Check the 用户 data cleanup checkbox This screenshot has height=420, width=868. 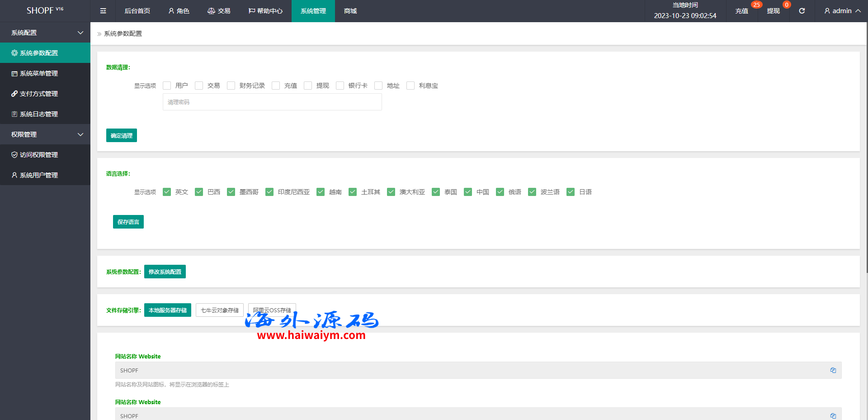(x=167, y=86)
